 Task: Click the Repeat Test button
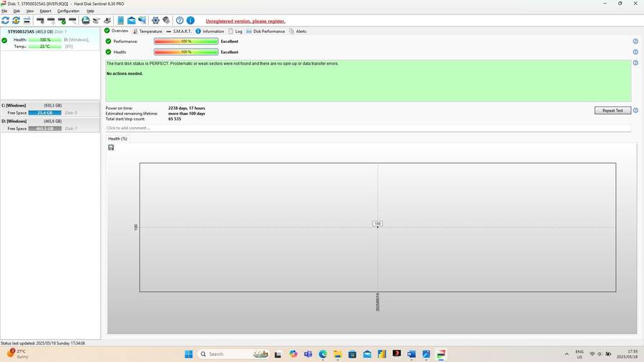pos(613,110)
